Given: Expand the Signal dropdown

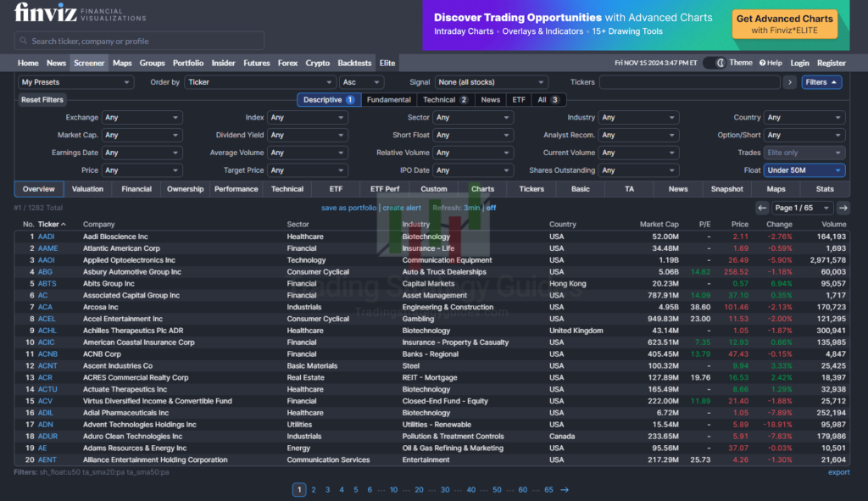Looking at the screenshot, I should 492,82.
